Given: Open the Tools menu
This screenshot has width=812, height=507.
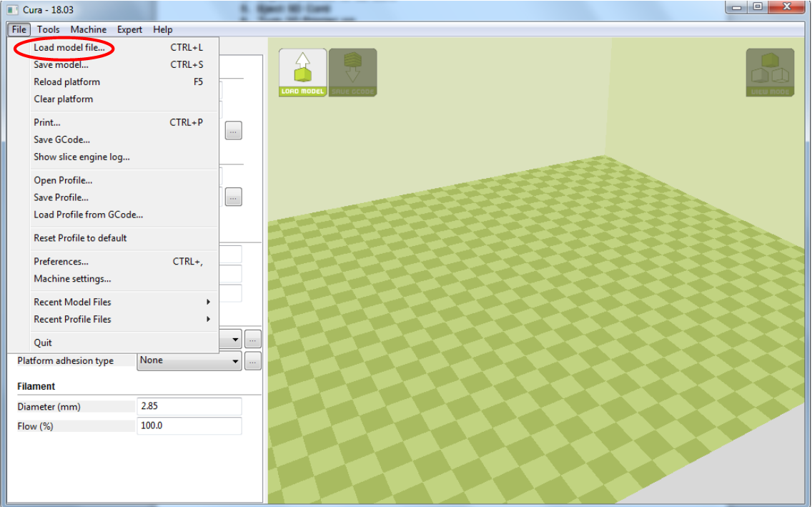Looking at the screenshot, I should point(49,29).
